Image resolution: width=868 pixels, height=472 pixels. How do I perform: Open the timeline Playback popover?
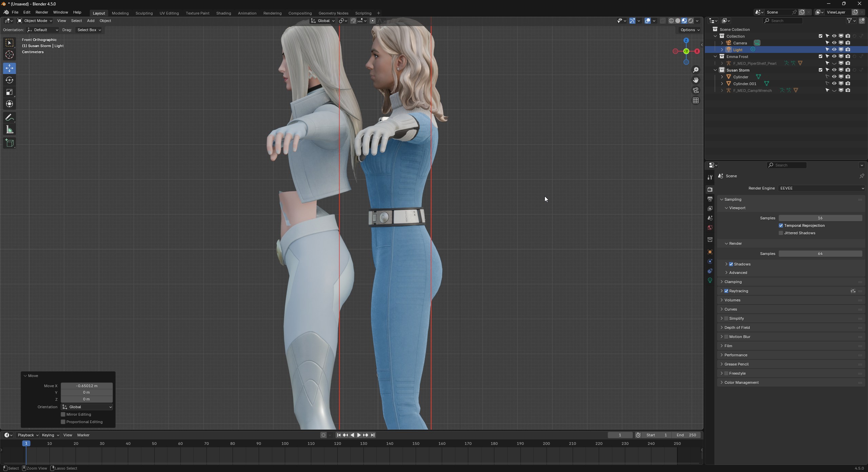point(28,435)
